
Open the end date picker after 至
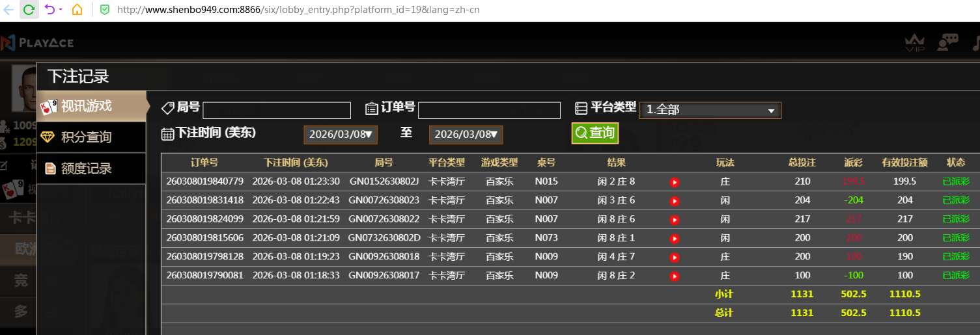coord(466,135)
